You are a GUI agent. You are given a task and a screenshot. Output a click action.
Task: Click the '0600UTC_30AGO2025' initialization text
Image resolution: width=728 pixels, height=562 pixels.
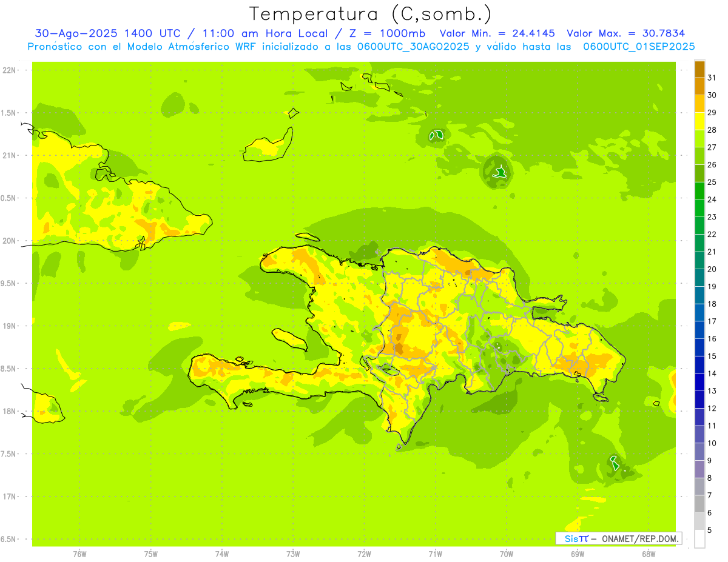412,47
